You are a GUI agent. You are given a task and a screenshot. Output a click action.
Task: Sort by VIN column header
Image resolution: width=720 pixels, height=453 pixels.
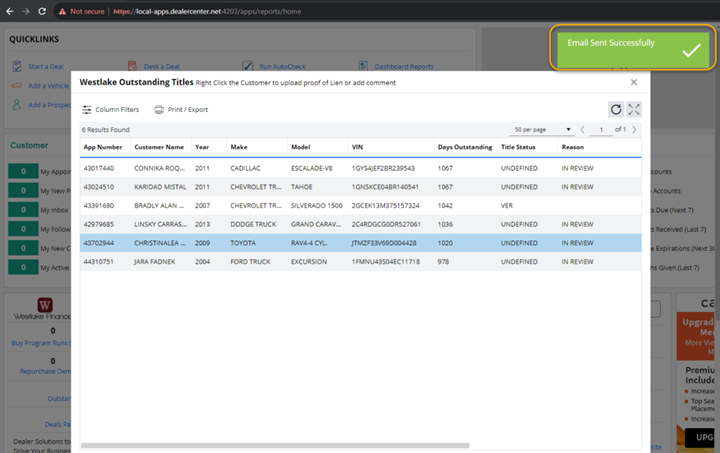coord(357,147)
